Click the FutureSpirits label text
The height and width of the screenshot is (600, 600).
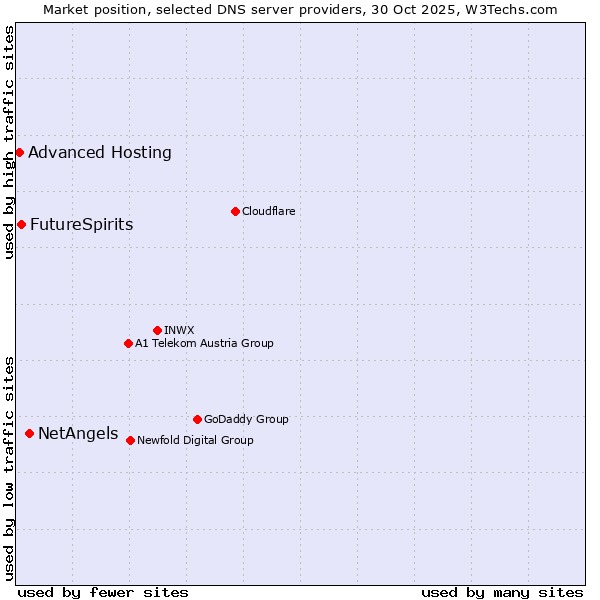81,224
